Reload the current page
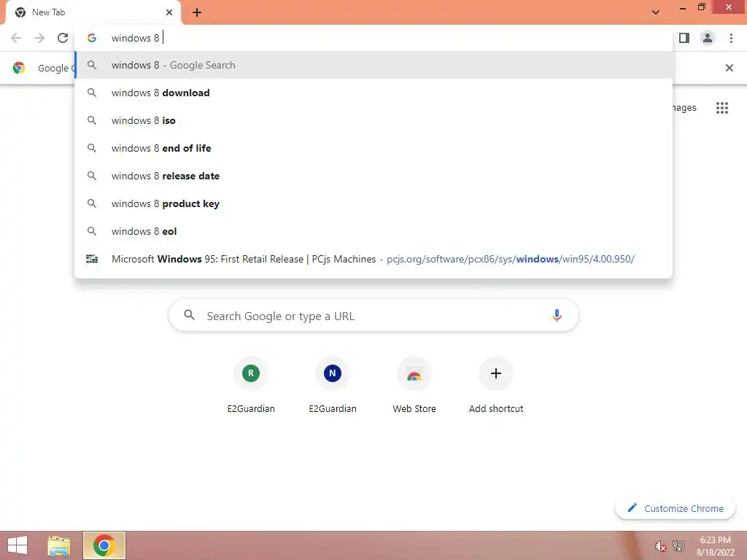 click(x=63, y=38)
